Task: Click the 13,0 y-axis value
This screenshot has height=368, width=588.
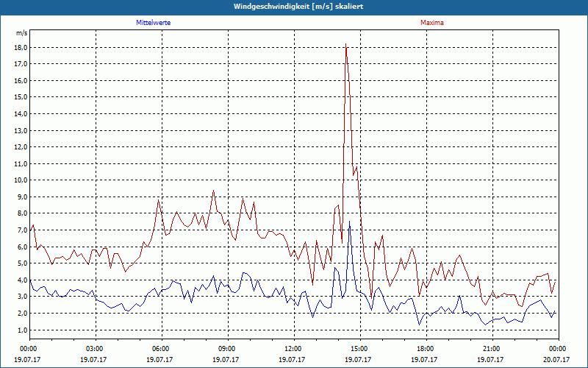Action: pos(21,131)
